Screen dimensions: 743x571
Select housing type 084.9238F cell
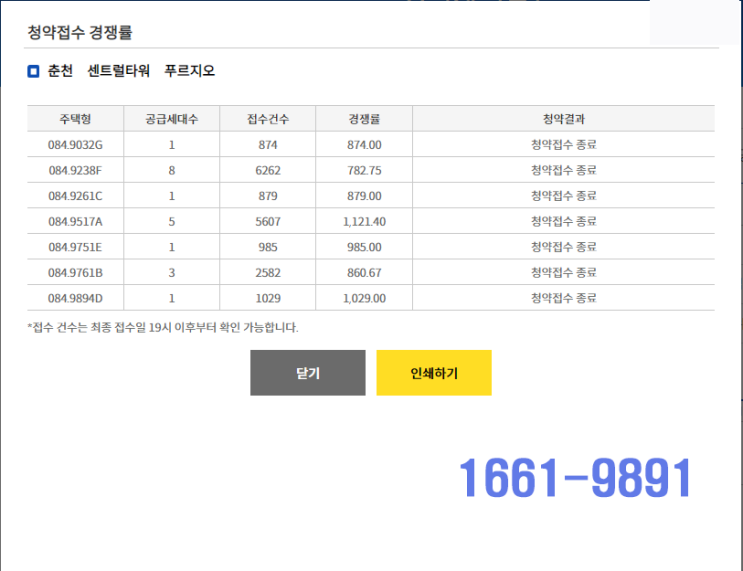[75, 170]
